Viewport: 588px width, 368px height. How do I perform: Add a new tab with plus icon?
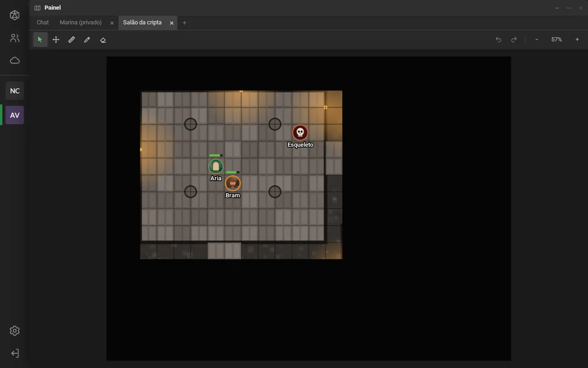(x=184, y=23)
